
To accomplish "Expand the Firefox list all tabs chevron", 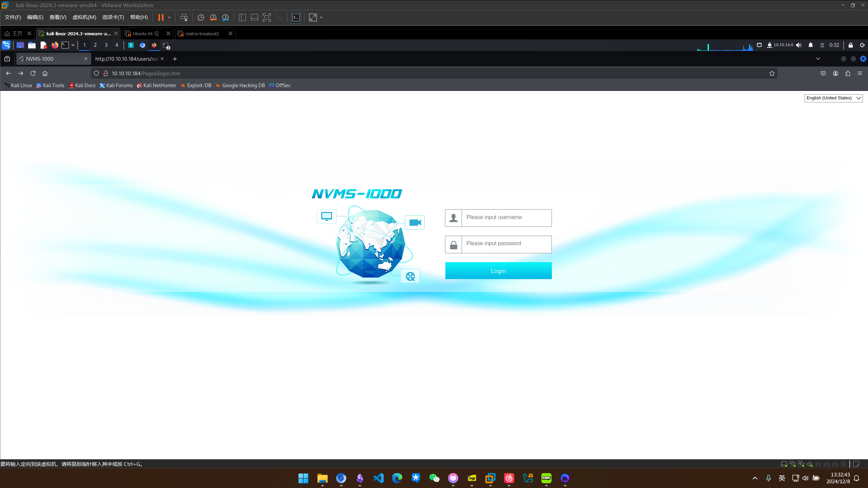I will coord(818,59).
